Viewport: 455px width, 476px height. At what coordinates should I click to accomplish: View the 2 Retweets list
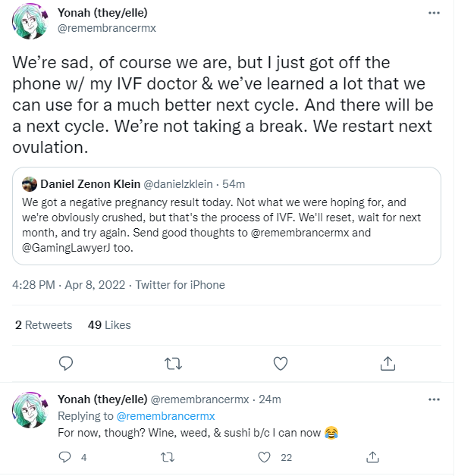pyautogui.click(x=43, y=325)
